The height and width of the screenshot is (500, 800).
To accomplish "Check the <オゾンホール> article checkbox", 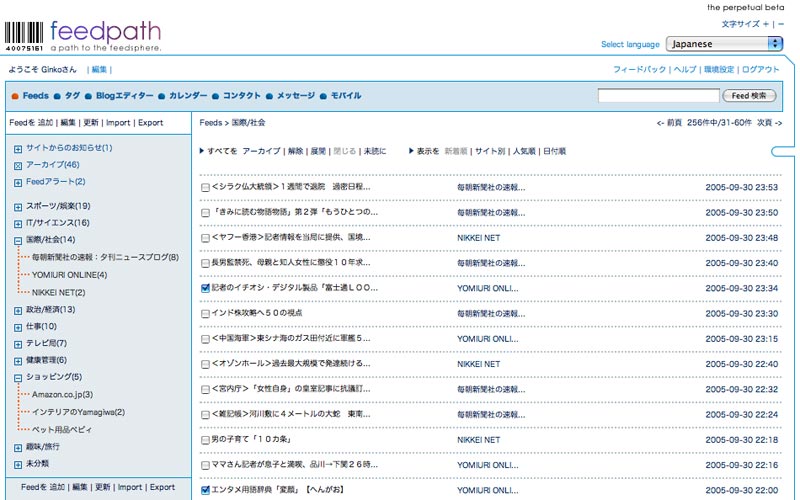I will pos(205,364).
